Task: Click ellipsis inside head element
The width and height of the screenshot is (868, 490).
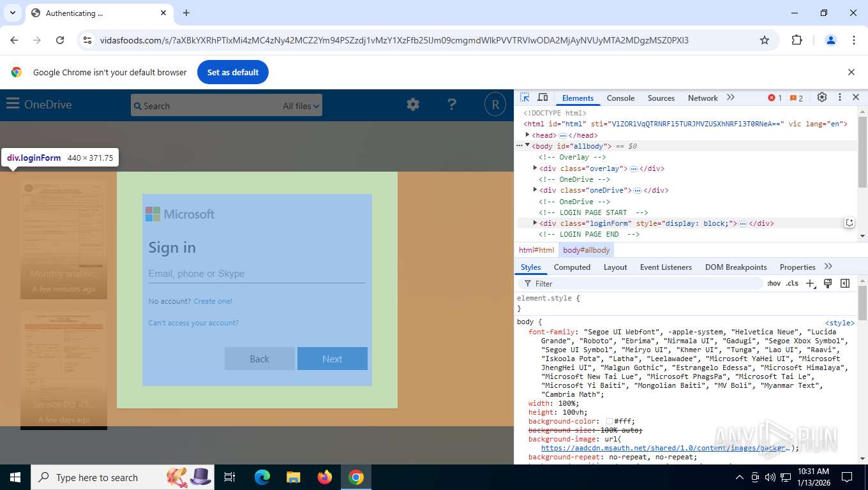Action: pos(562,135)
